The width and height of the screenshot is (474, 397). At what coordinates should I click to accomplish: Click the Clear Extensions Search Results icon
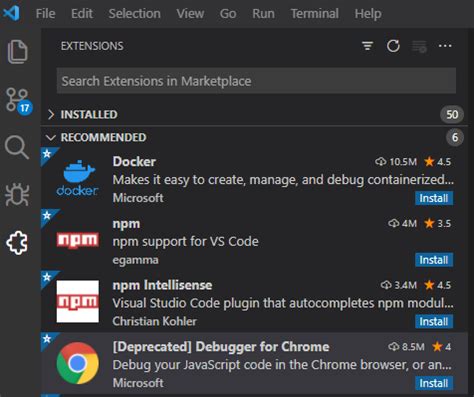point(419,46)
